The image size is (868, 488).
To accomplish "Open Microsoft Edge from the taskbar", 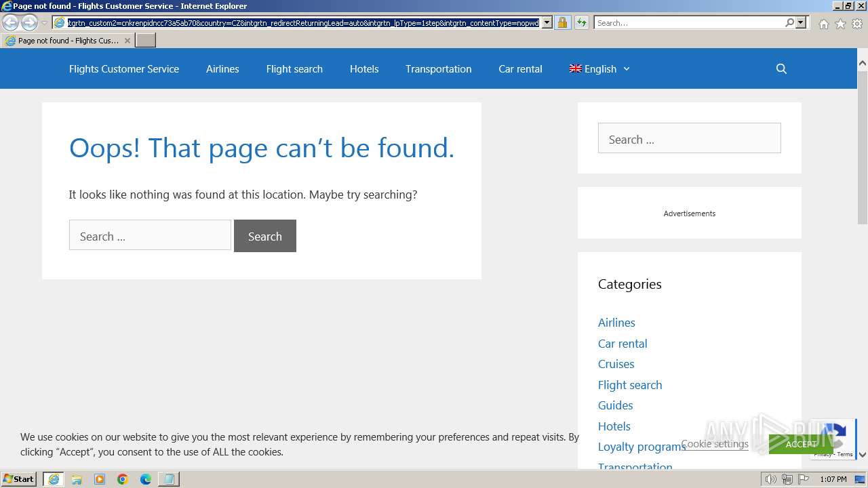I will click(146, 479).
